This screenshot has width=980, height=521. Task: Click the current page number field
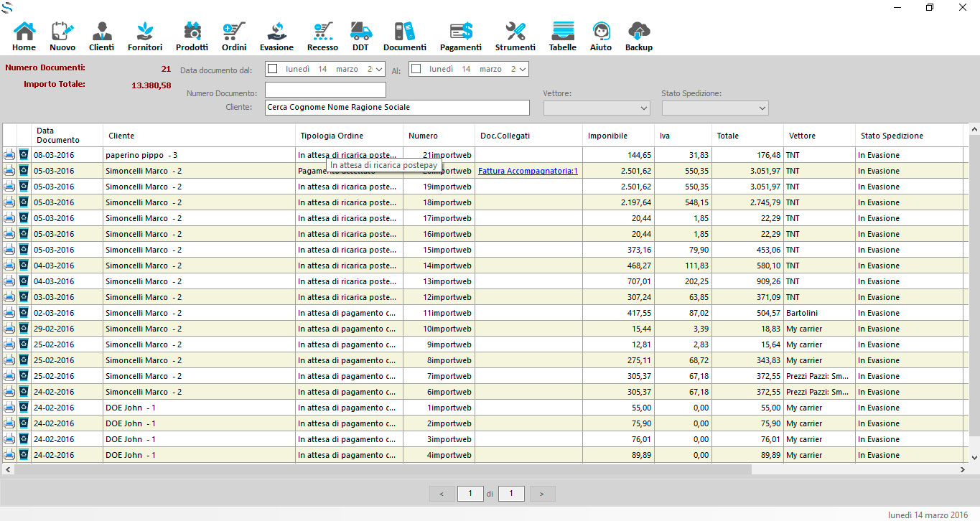point(470,494)
